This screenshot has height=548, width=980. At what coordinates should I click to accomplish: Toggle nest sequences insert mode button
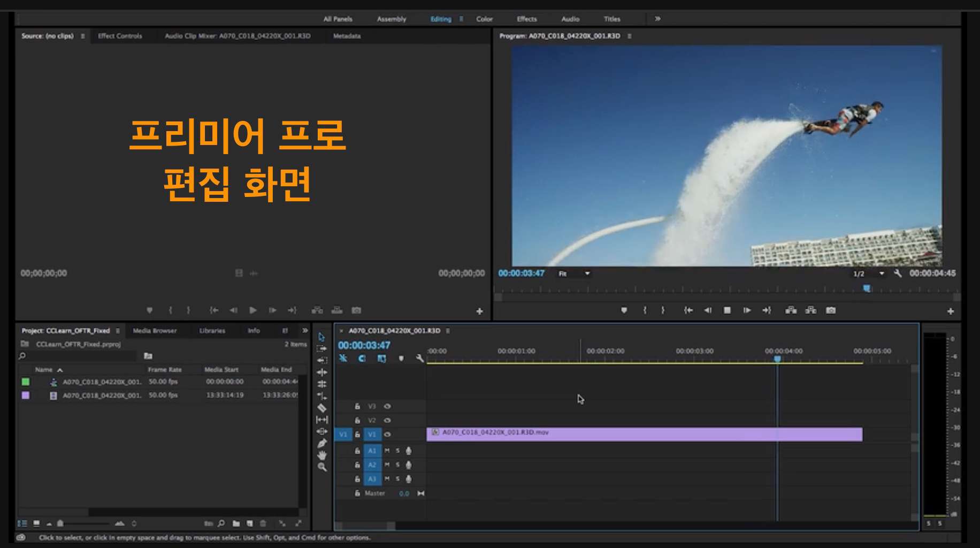343,359
